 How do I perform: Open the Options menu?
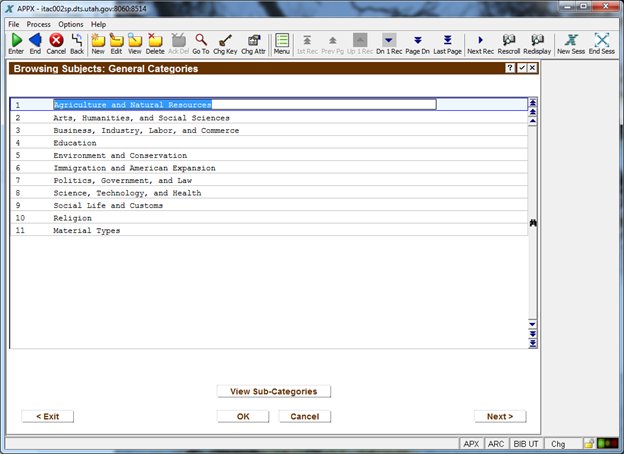click(70, 23)
